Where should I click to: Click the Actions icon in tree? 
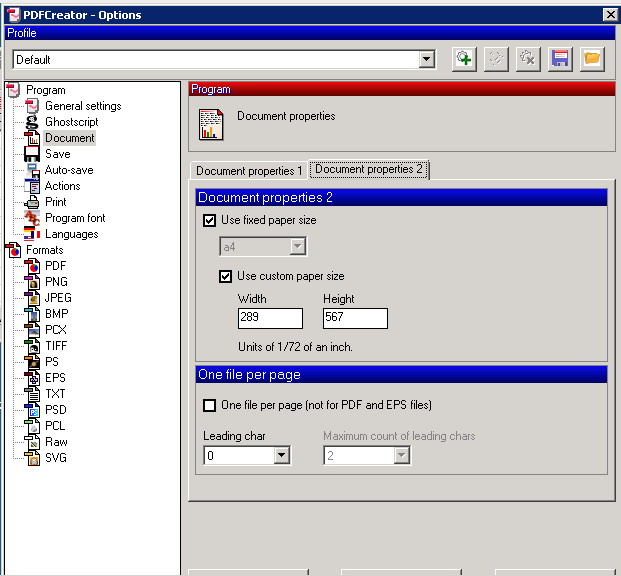(x=32, y=186)
